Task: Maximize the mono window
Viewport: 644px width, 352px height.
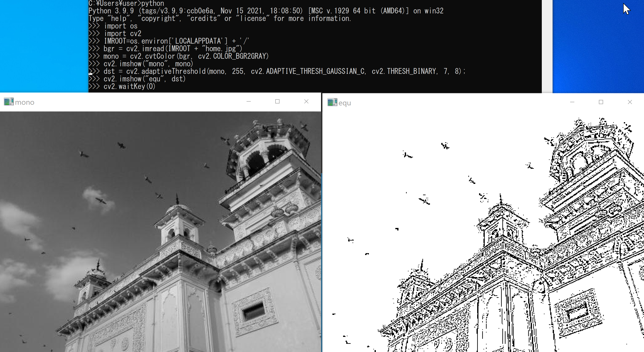Action: pos(277,102)
